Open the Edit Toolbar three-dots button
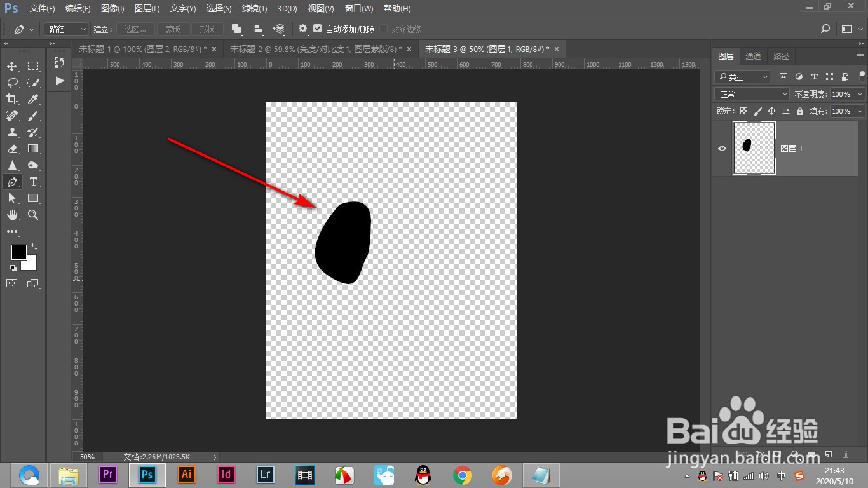 point(11,231)
